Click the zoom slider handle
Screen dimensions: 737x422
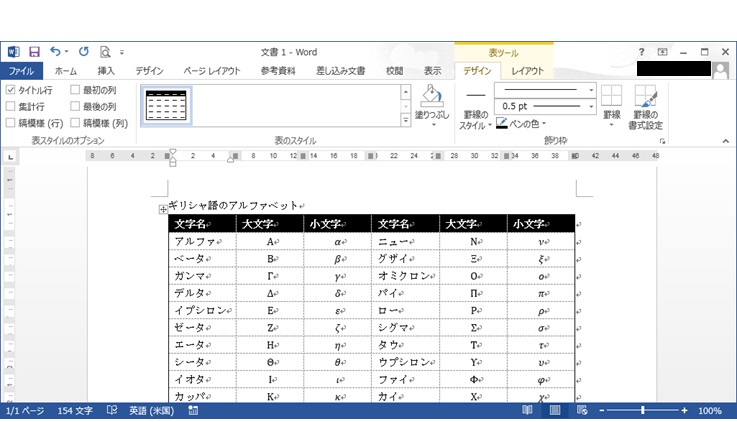pyautogui.click(x=643, y=410)
